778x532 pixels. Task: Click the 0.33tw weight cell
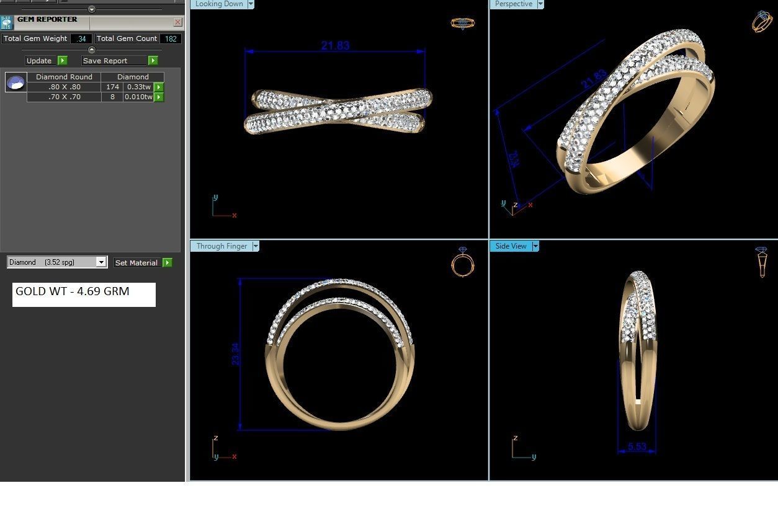(x=139, y=87)
